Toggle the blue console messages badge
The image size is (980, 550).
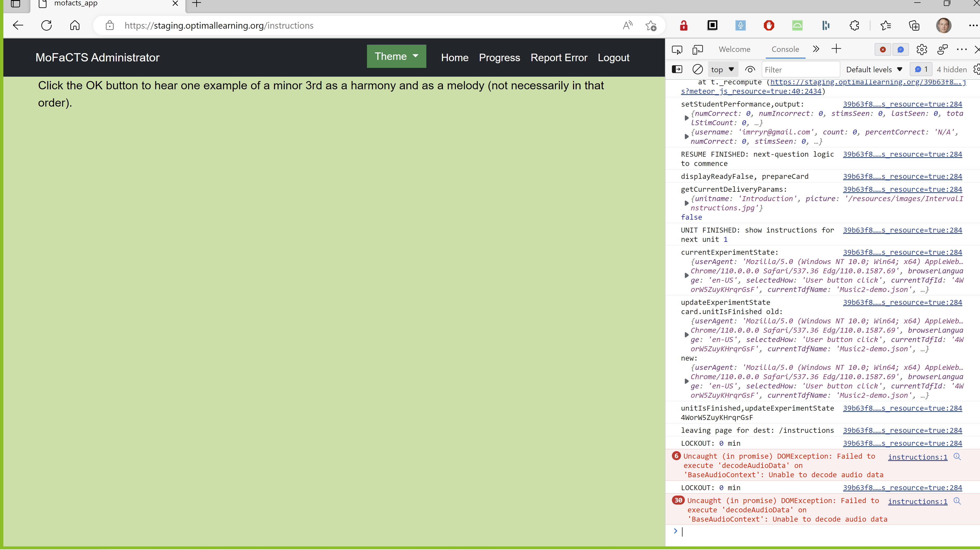pyautogui.click(x=921, y=69)
